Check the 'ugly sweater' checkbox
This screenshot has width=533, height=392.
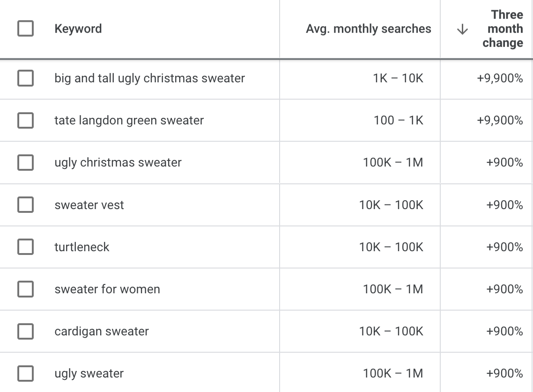point(25,373)
